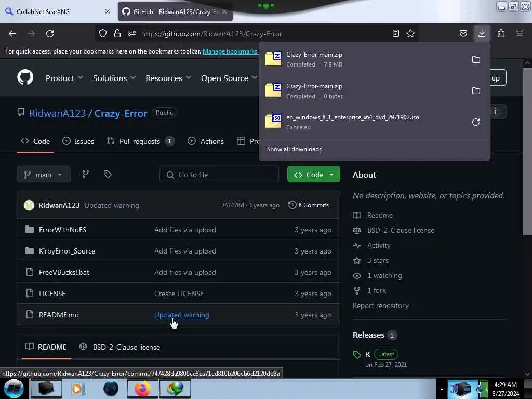Screen dimensions: 532x399
Task: Close the CollabNet SearXNG tab
Action: [108, 11]
